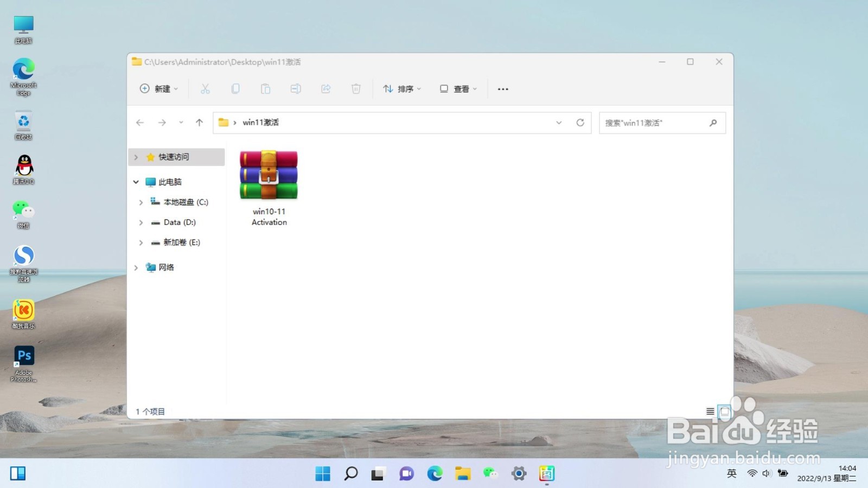868x488 pixels.
Task: Select the win10-11 Activation archive file
Action: [x=269, y=188]
